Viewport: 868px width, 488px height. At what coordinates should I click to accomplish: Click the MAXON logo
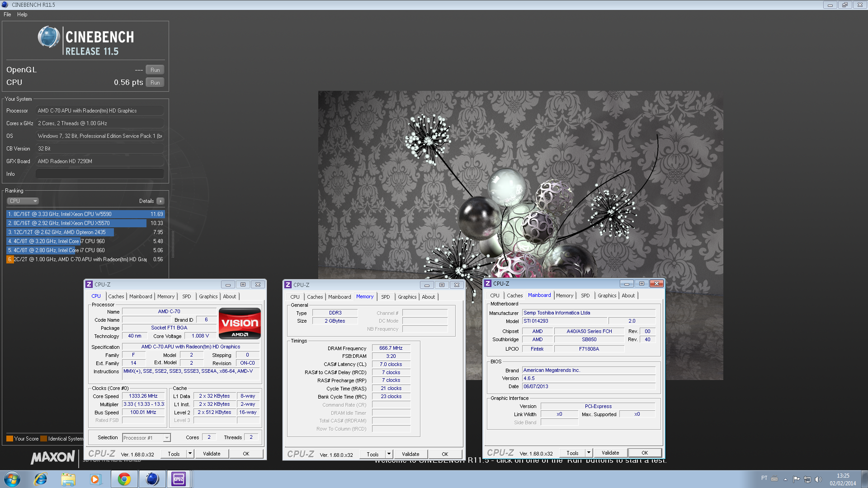(53, 457)
